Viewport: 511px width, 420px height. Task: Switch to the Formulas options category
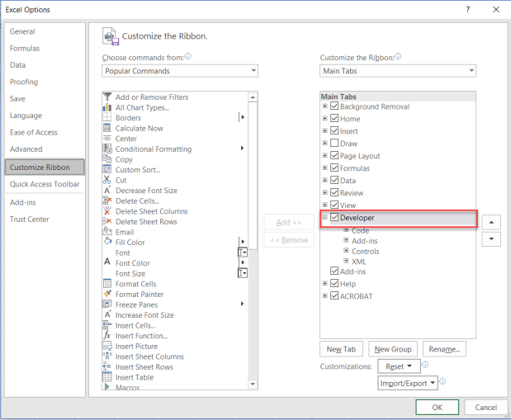coord(25,49)
